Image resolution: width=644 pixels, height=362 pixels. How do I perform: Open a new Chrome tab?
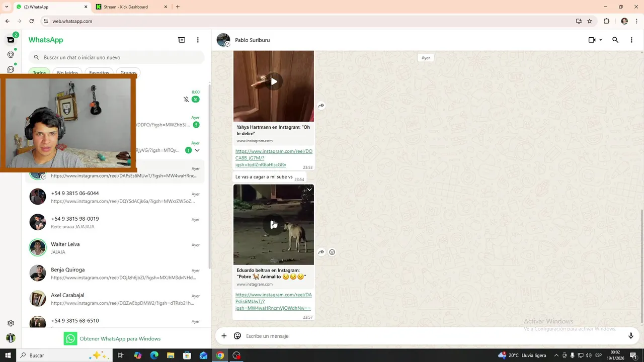point(178,7)
